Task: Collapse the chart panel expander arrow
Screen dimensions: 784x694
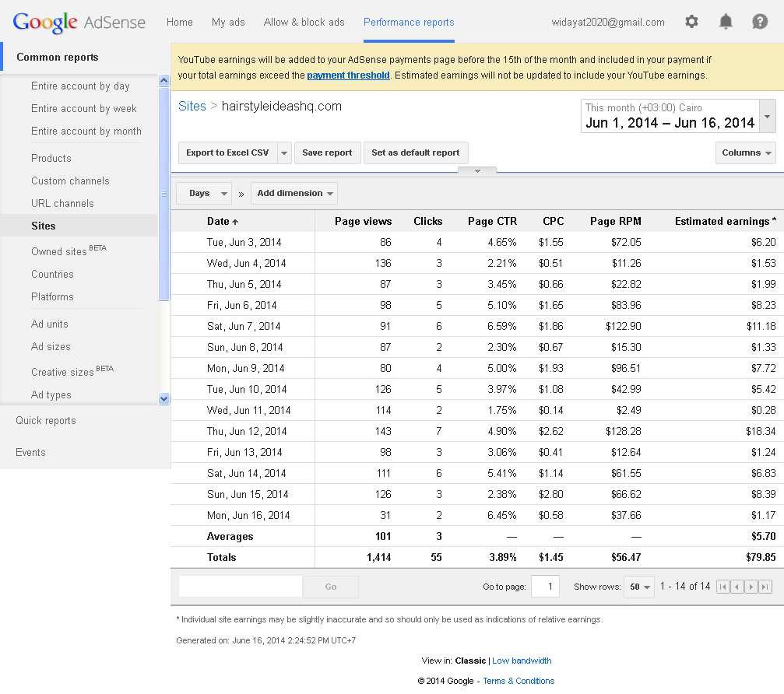Action: [x=477, y=170]
